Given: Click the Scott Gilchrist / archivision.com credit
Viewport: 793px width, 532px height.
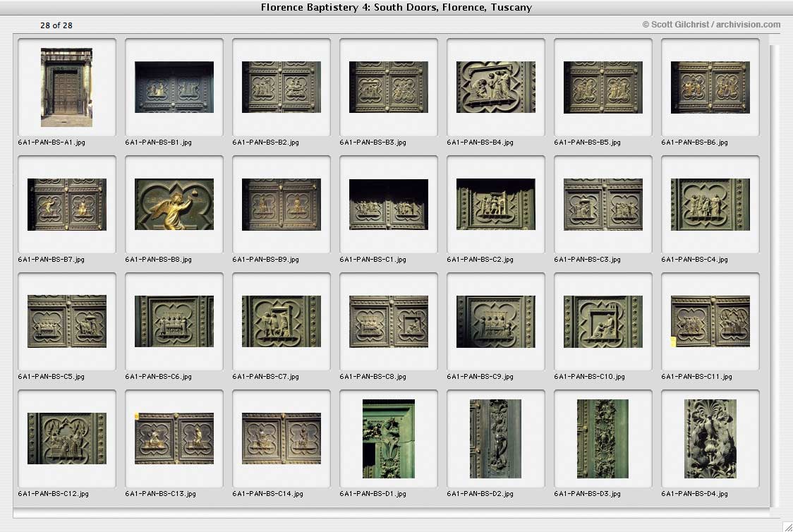Looking at the screenshot, I should [x=711, y=24].
